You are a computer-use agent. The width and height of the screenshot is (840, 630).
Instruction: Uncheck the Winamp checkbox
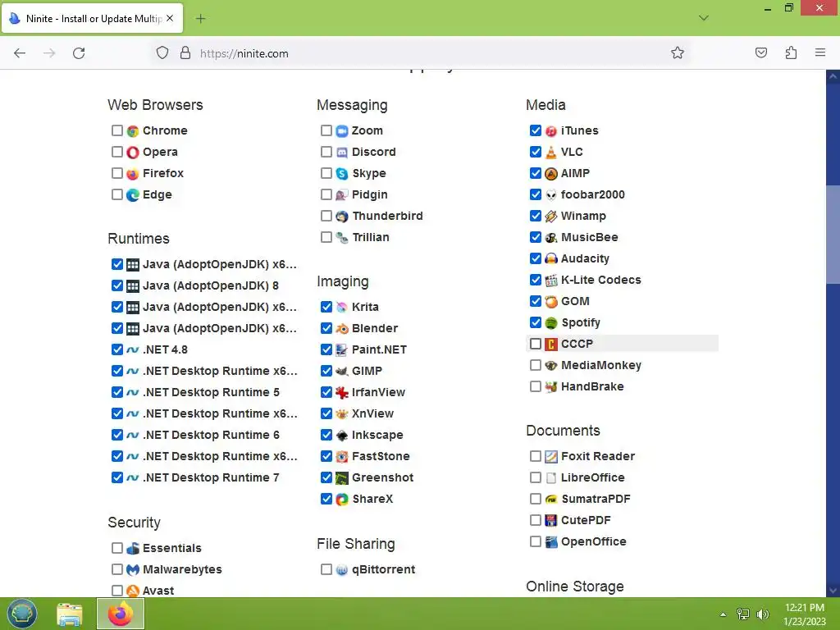click(x=535, y=216)
